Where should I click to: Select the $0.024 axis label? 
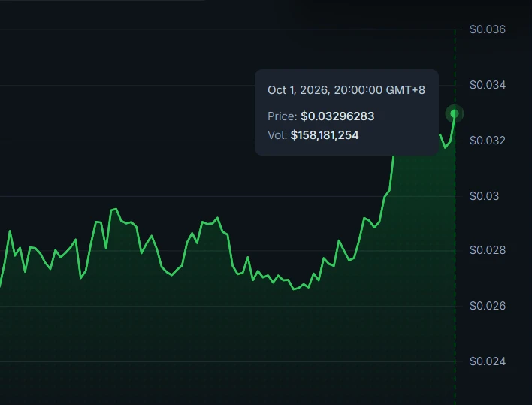[x=488, y=361]
